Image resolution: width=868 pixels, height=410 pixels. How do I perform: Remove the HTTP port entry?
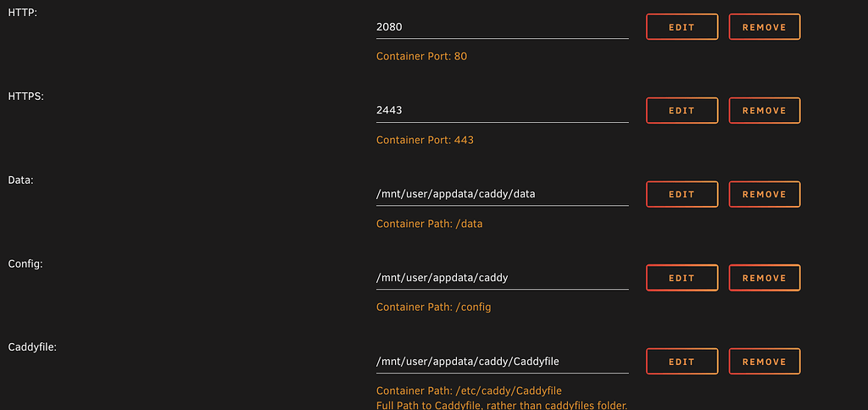764,27
